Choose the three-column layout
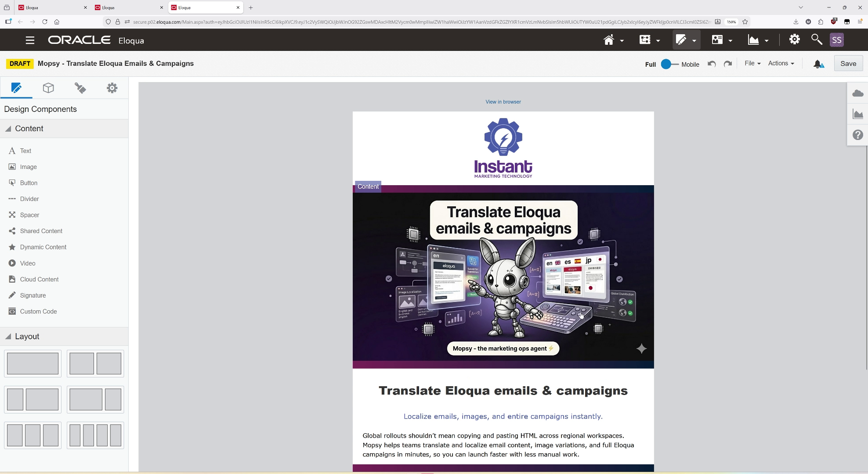The height and width of the screenshot is (474, 868). [33, 435]
